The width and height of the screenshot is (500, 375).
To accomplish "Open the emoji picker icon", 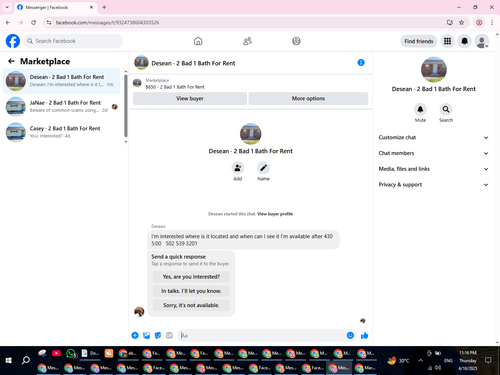I will point(350,335).
